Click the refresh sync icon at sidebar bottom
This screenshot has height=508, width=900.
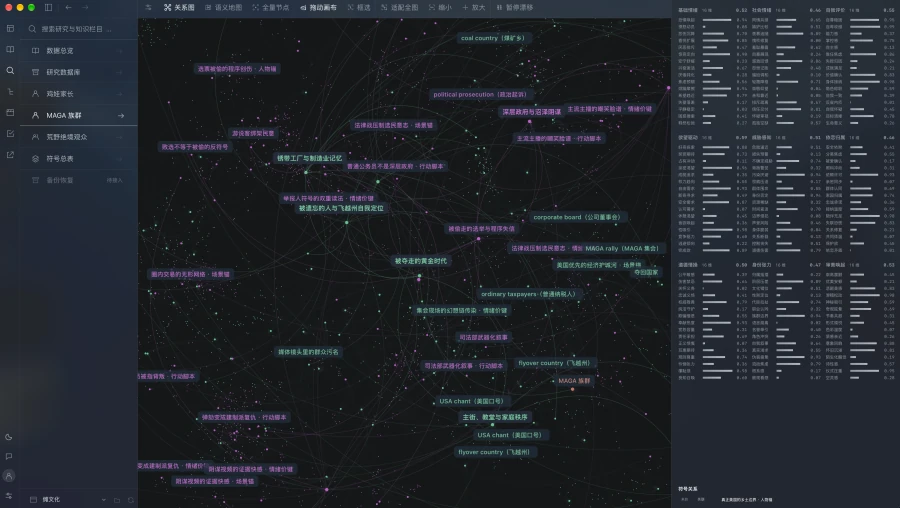click(x=131, y=500)
